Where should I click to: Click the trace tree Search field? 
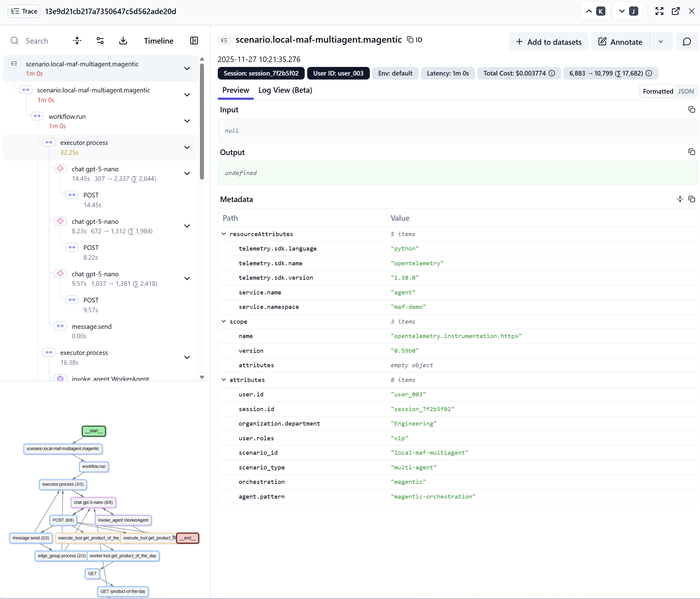pyautogui.click(x=37, y=41)
